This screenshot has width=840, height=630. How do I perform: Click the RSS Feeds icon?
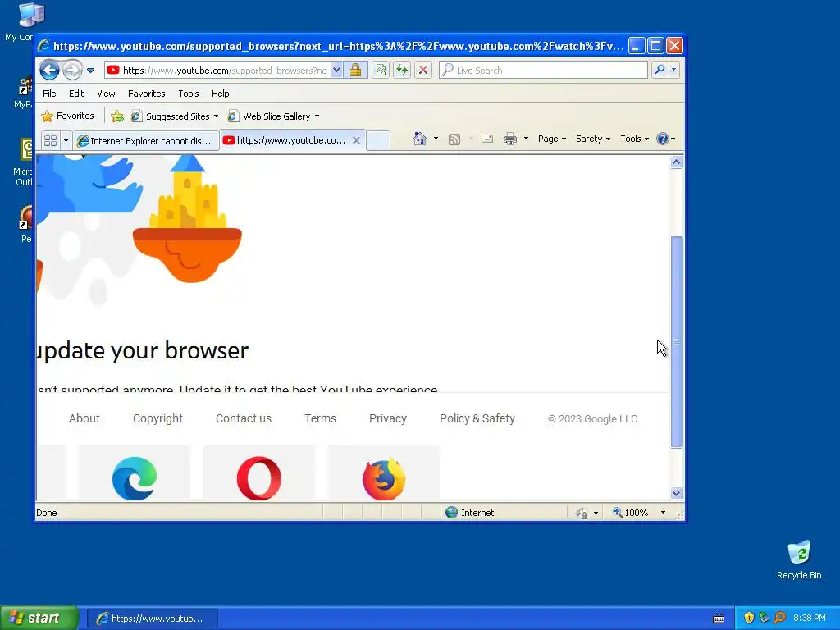click(x=454, y=139)
